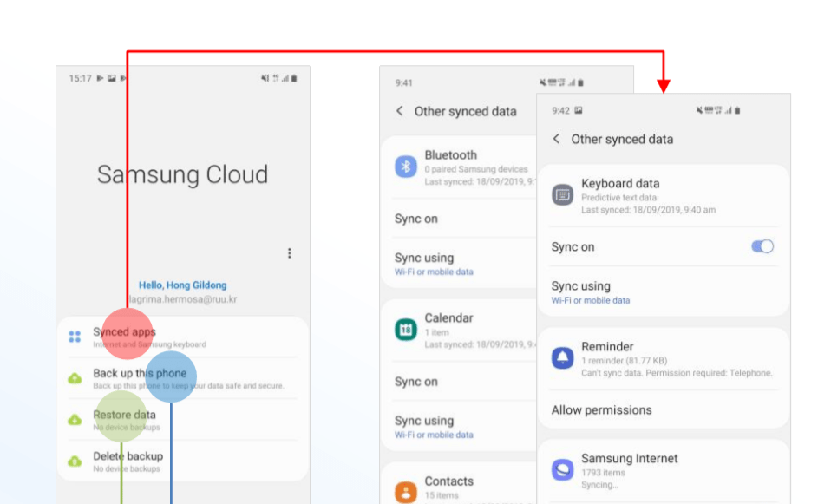Click the Reminder bell icon
This screenshot has width=831, height=504.
pos(563,357)
